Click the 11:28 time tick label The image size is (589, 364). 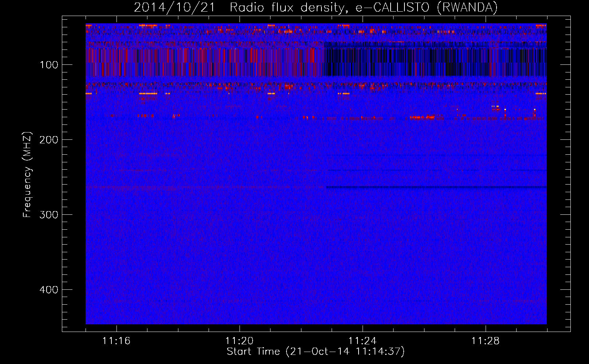click(x=485, y=341)
